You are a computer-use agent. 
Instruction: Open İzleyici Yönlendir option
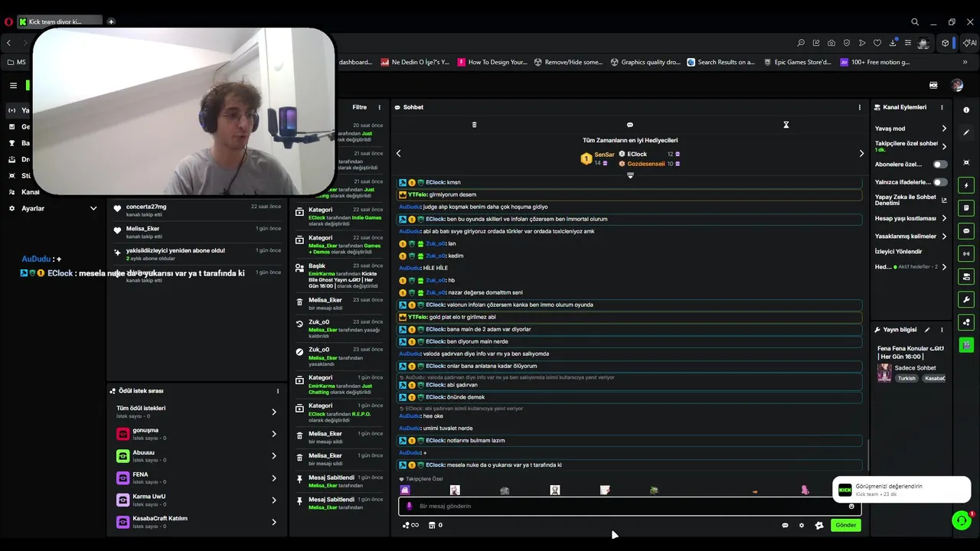(899, 251)
